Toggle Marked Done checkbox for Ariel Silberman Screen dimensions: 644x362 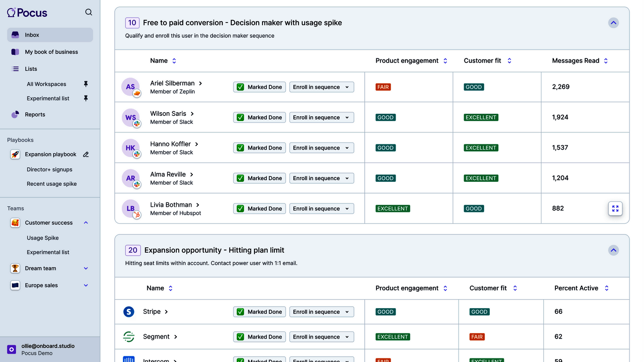241,87
